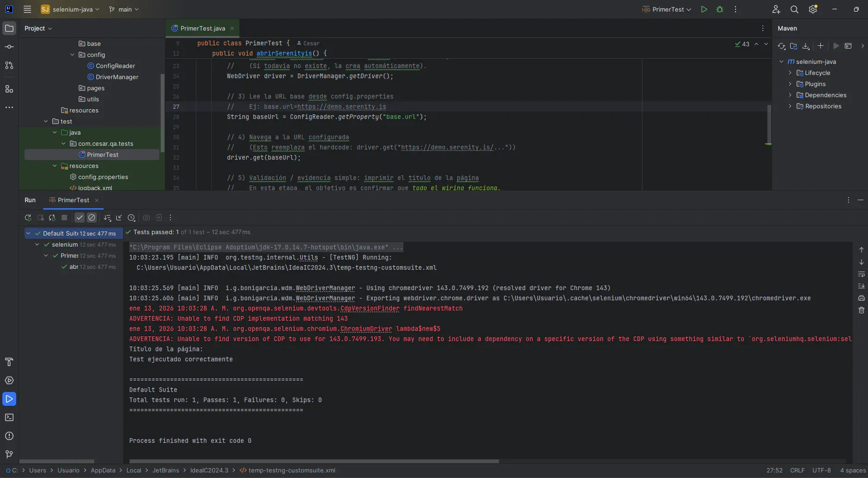This screenshot has height=478, width=868.
Task: Open Search Everywhere magnifier
Action: (x=794, y=9)
